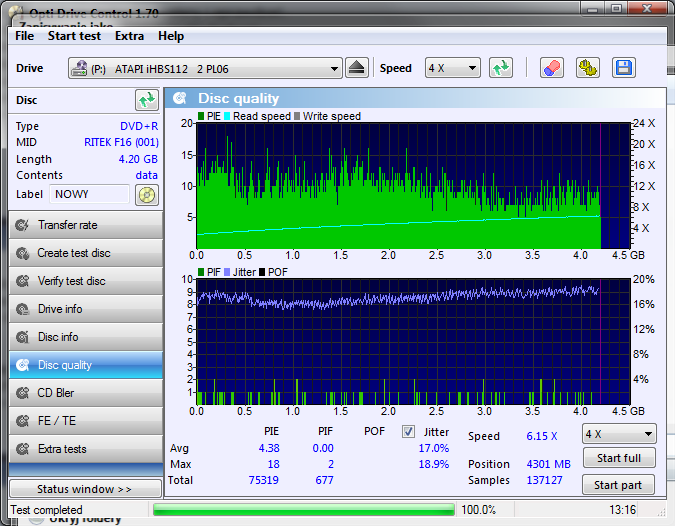Open the Start test menu
This screenshot has width=675, height=526.
(74, 36)
